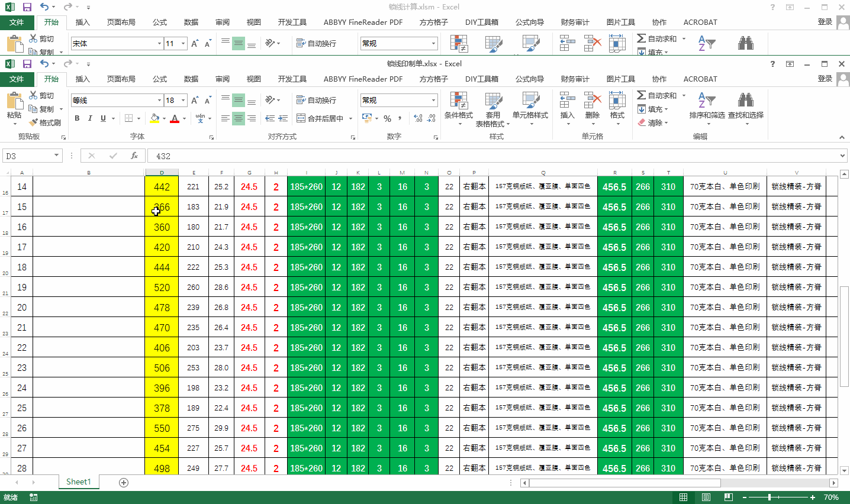Click the decrease font size icon, front window

(x=208, y=100)
